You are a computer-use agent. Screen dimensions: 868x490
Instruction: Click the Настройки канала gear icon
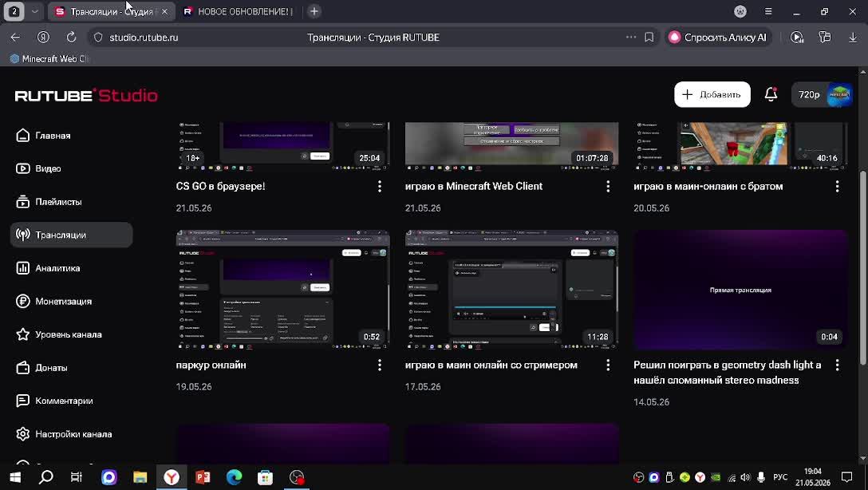pyautogui.click(x=22, y=434)
